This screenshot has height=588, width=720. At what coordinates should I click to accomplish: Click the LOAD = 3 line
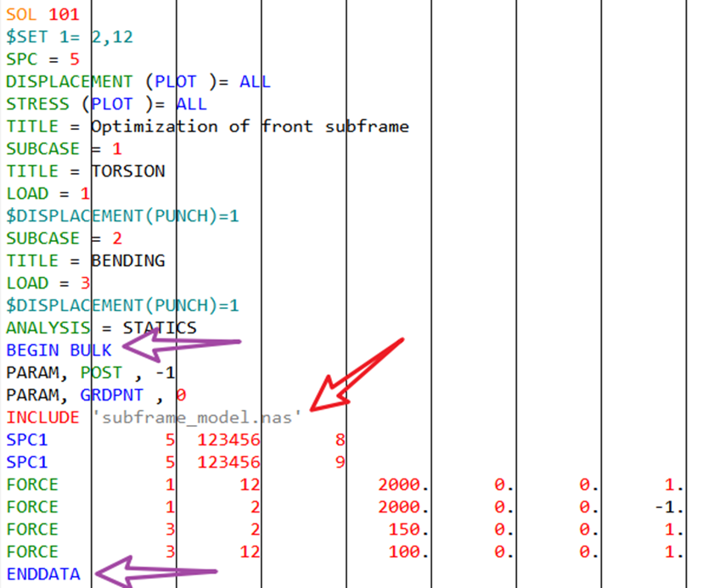(x=48, y=283)
